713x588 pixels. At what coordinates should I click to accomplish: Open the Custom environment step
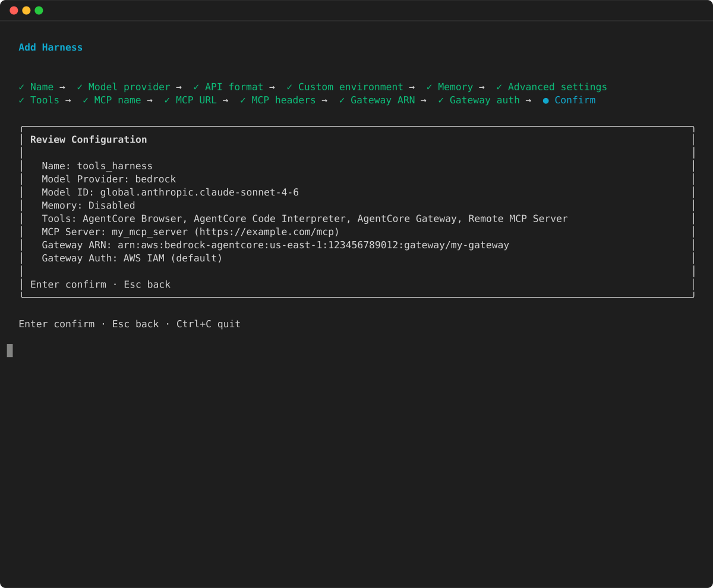[x=345, y=87]
